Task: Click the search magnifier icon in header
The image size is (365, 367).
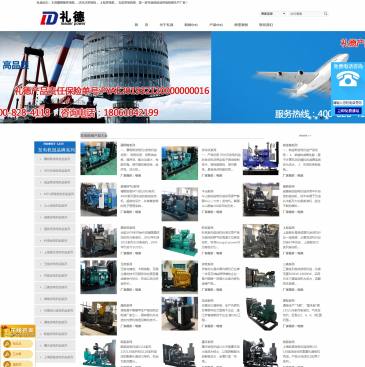Action: 325,14
